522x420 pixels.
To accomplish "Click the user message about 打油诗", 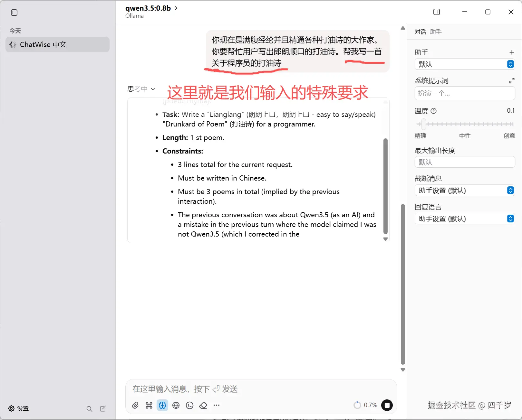I will (297, 51).
